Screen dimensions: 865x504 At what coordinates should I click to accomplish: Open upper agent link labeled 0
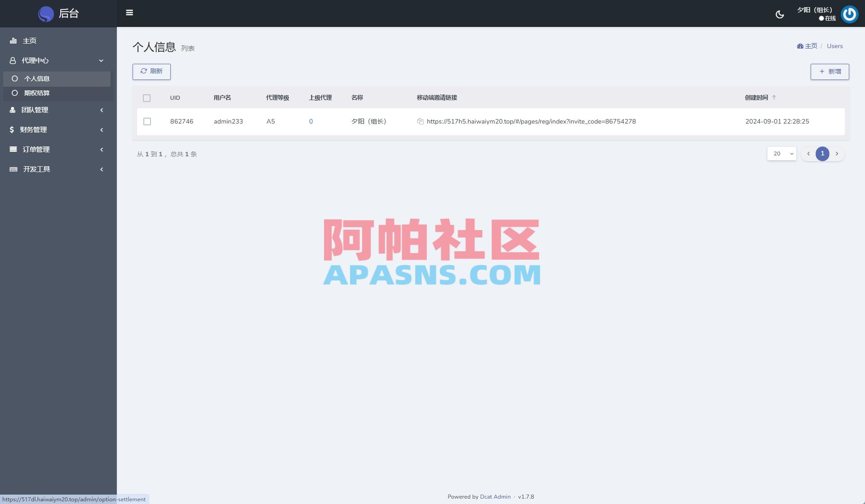click(311, 121)
